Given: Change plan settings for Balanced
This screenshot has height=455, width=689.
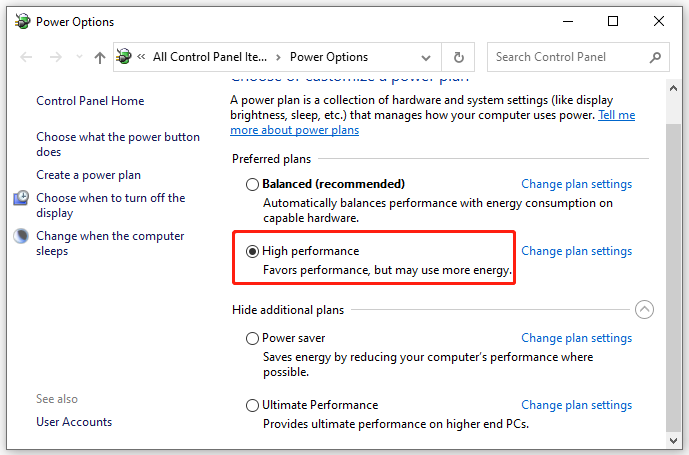Looking at the screenshot, I should point(577,184).
